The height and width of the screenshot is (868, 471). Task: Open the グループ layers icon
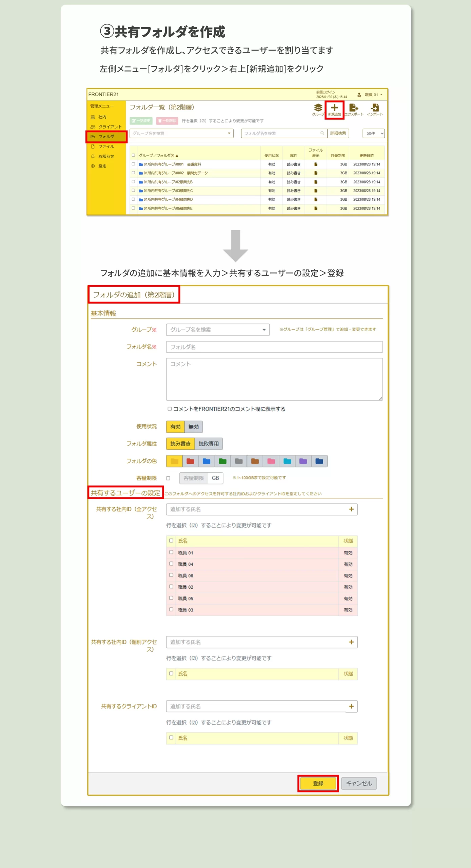click(318, 108)
